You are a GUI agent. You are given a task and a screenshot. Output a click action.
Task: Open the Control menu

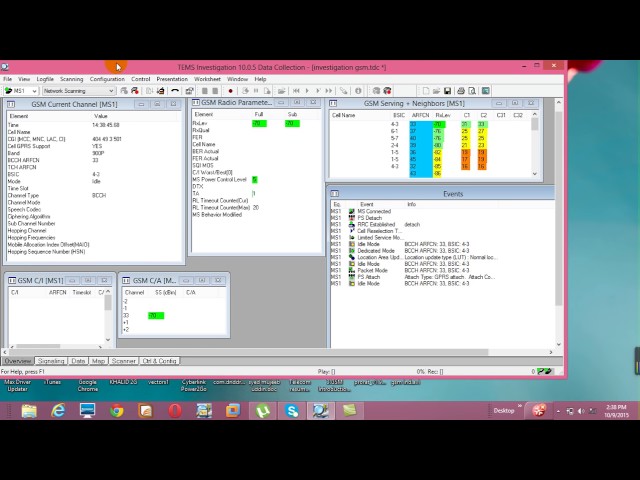(x=140, y=79)
